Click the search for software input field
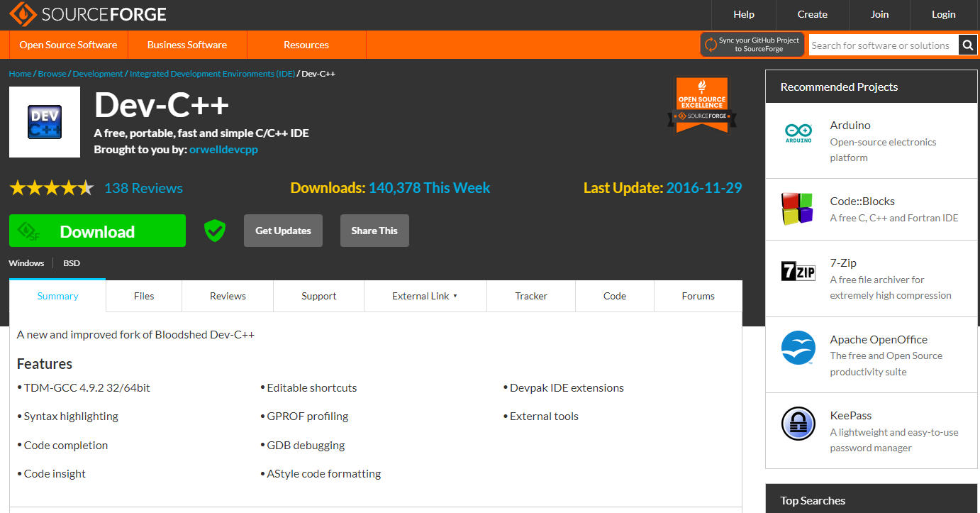The height and width of the screenshot is (513, 980). point(884,45)
